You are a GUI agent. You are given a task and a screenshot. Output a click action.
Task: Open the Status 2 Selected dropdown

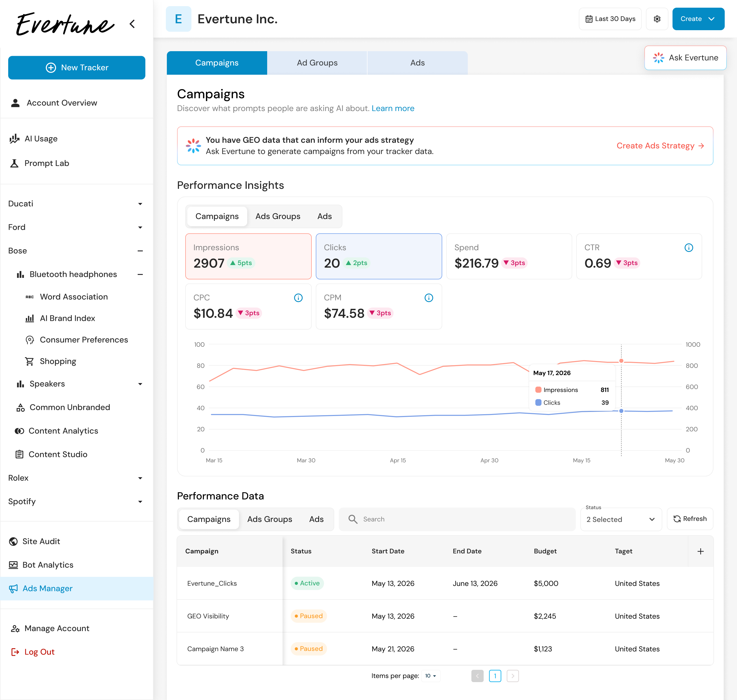[x=621, y=519]
